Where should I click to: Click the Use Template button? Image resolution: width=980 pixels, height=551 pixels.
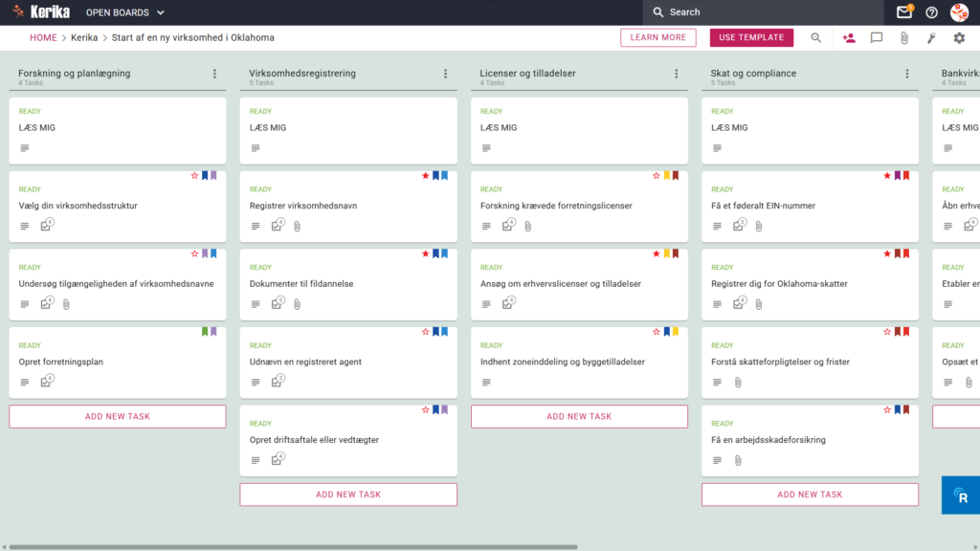pyautogui.click(x=751, y=37)
